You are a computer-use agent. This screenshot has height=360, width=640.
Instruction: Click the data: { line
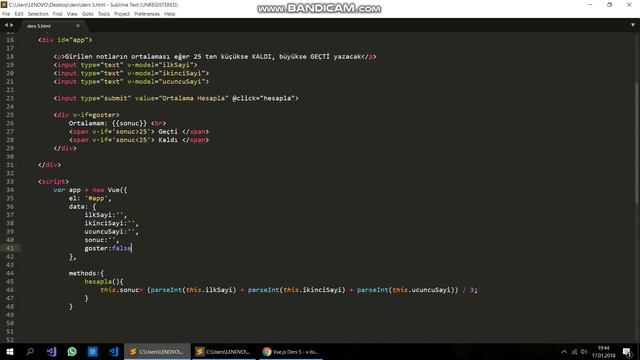tap(82, 207)
